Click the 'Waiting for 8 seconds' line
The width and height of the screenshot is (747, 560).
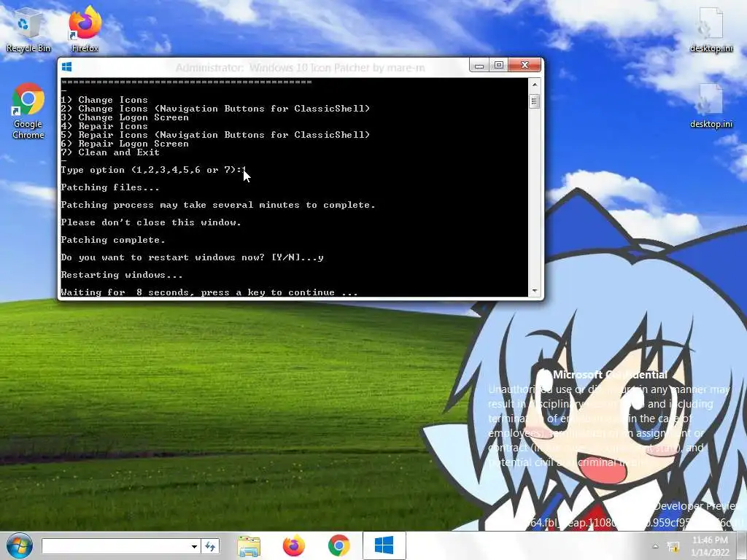point(209,292)
